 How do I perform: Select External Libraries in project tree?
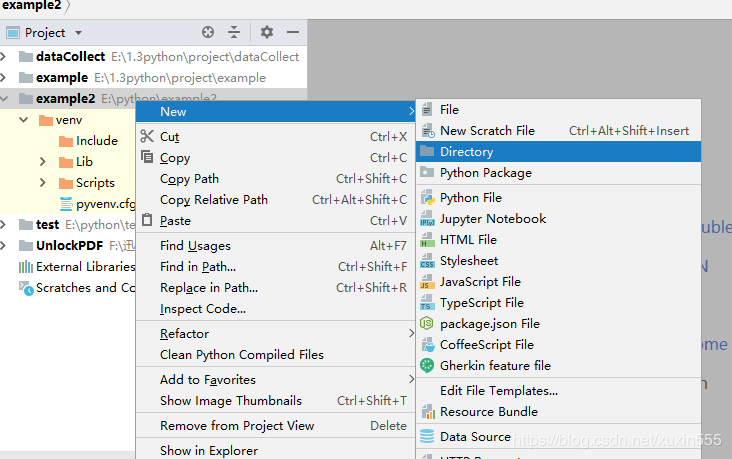[x=84, y=267]
